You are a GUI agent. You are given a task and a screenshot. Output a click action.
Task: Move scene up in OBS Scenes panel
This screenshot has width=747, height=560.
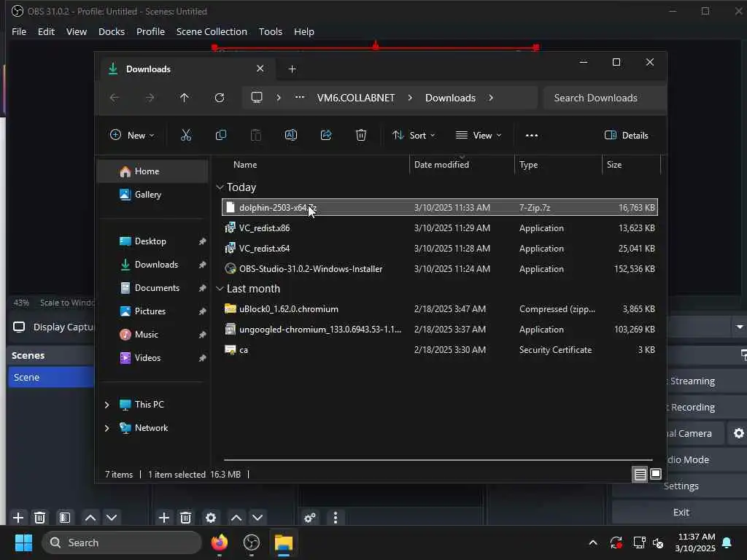tap(90, 518)
